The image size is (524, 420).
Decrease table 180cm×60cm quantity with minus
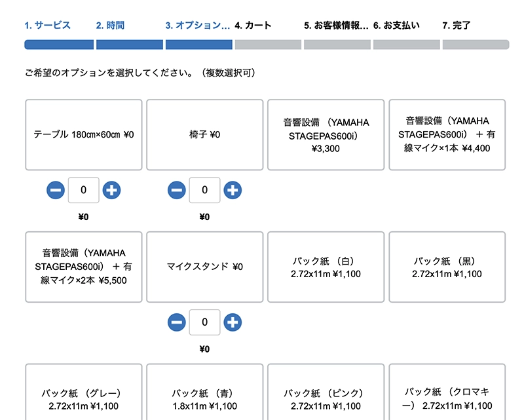pos(56,190)
